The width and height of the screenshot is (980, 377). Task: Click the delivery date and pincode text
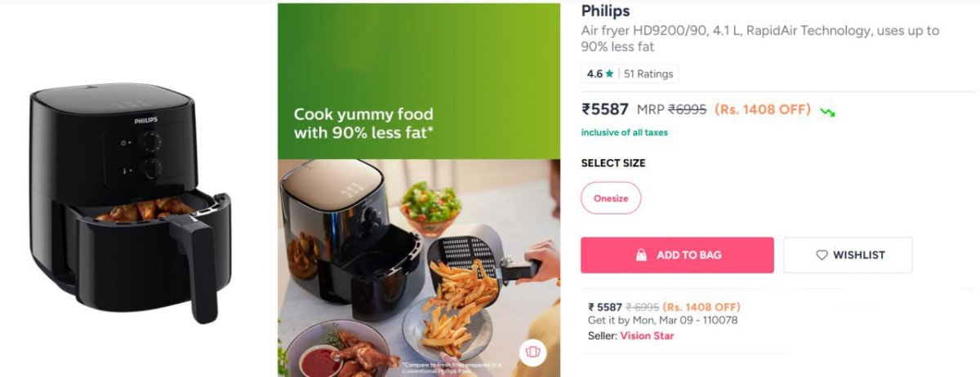pos(662,321)
